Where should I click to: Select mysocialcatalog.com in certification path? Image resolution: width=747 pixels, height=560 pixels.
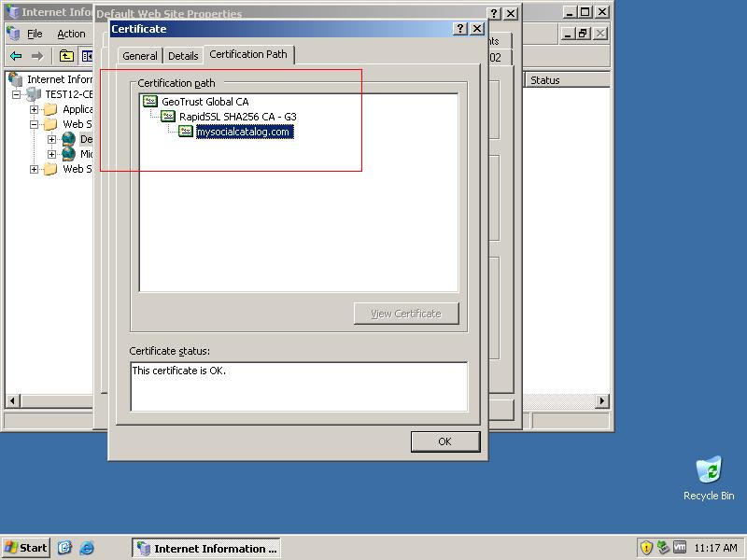(x=243, y=132)
